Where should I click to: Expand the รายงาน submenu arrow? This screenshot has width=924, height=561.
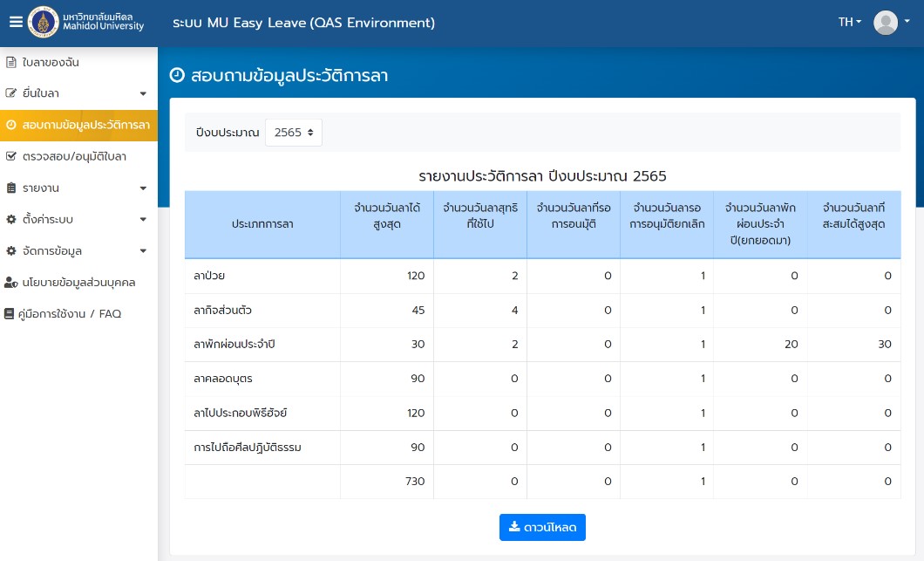coord(143,188)
